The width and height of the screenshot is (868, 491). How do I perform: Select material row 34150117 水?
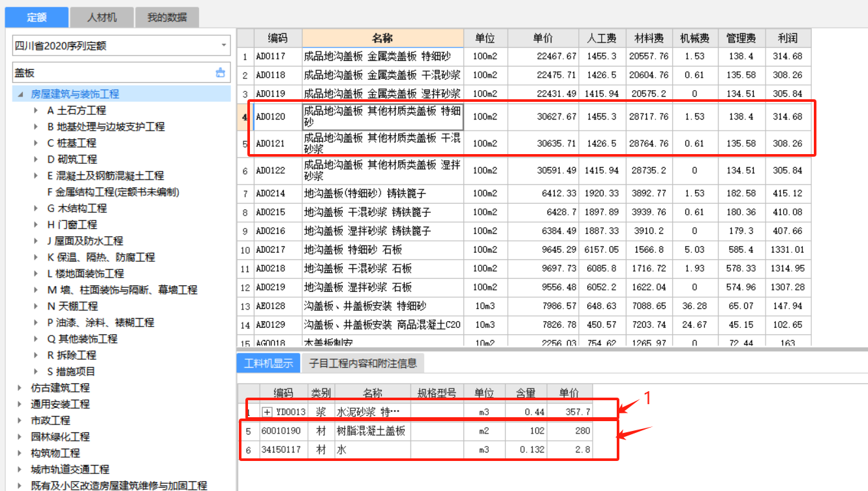click(415, 450)
